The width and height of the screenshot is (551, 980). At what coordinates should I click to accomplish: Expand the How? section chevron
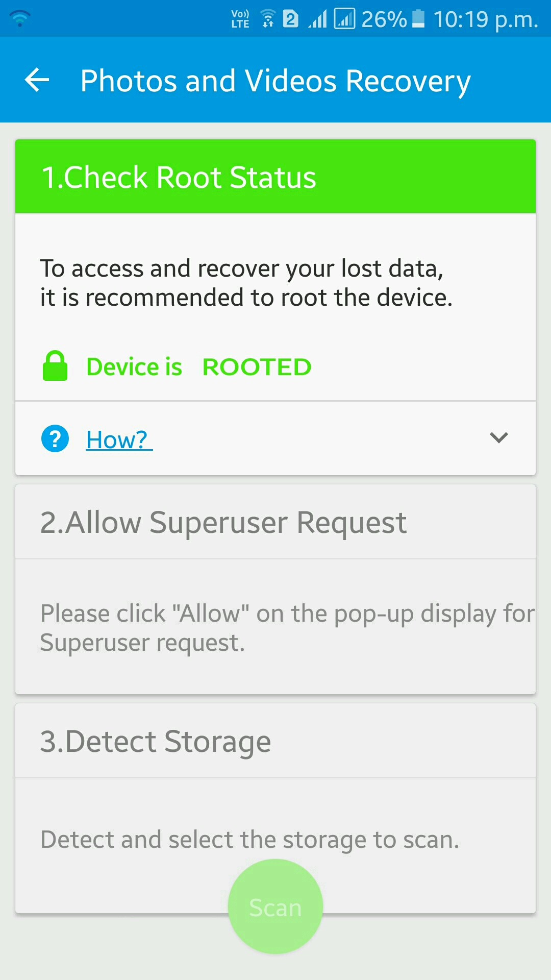498,438
